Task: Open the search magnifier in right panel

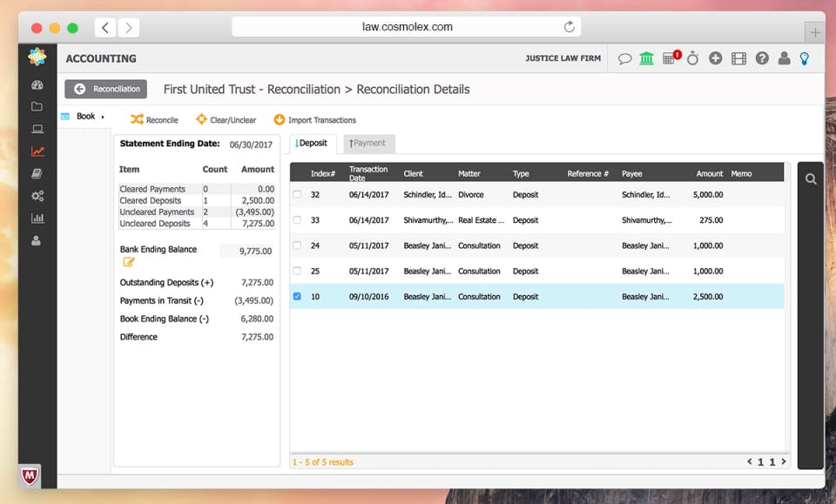Action: (811, 179)
